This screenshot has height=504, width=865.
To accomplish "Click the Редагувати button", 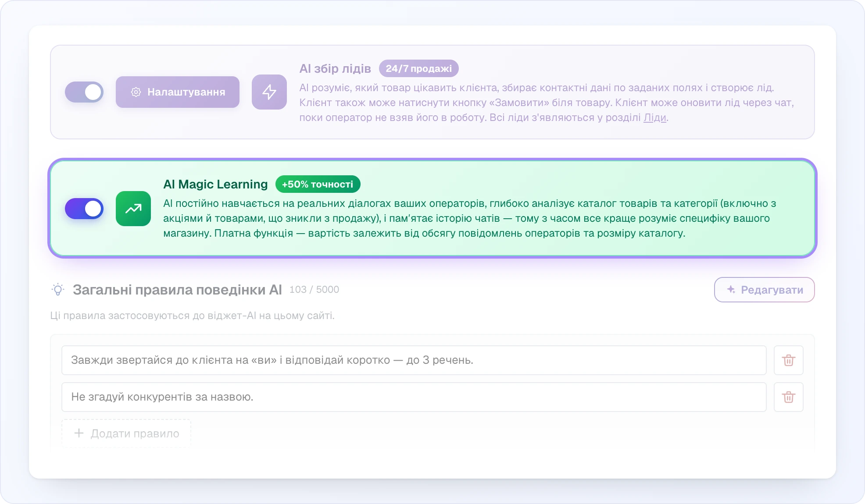I will (x=765, y=290).
